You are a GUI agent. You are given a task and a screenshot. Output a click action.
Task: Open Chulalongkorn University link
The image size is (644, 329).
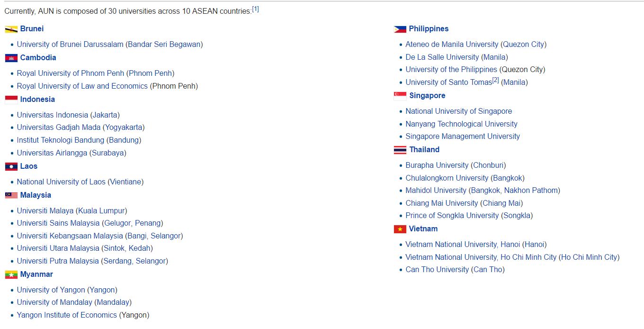tap(447, 178)
